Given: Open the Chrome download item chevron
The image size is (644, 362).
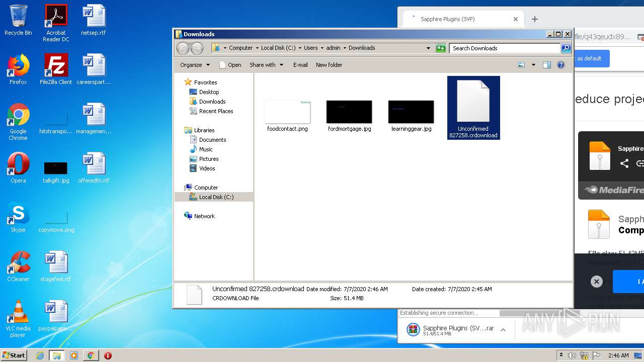Looking at the screenshot, I should tap(503, 330).
